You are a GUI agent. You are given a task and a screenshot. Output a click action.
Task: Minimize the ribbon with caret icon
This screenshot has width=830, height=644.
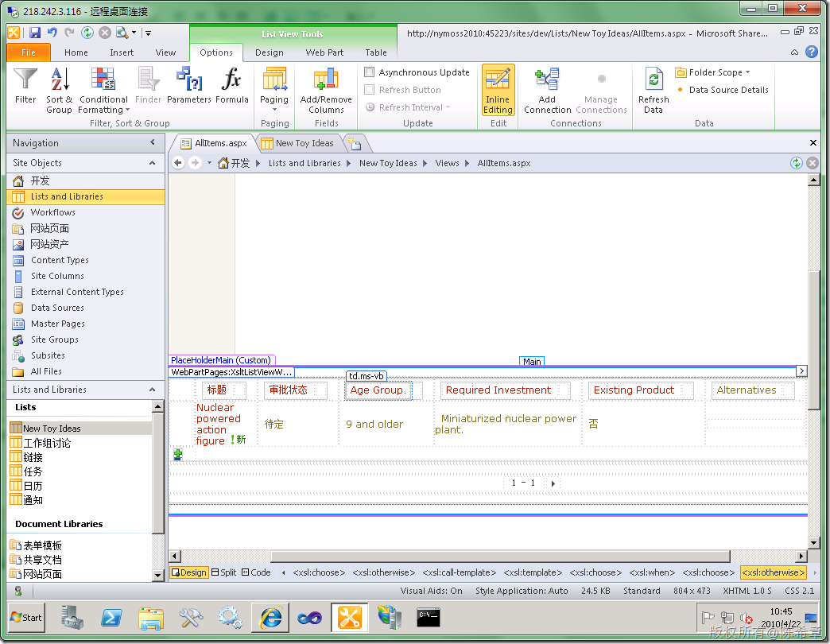pyautogui.click(x=794, y=52)
